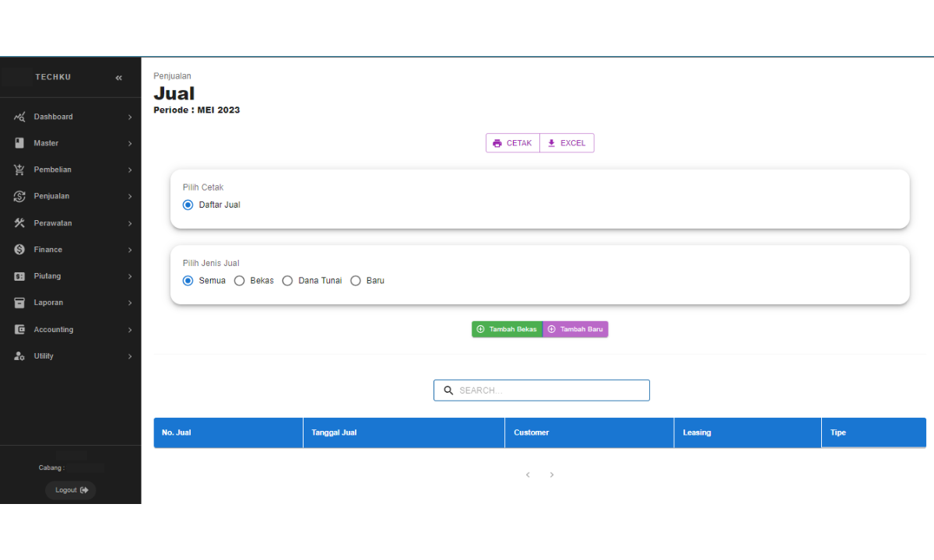Click the Pembelian shopping cart icon

[x=20, y=170]
